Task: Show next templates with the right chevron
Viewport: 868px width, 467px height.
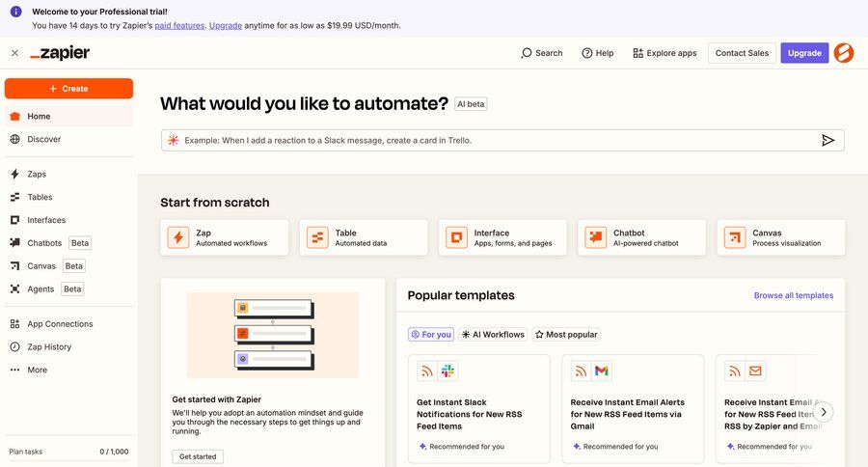Action: coord(824,412)
